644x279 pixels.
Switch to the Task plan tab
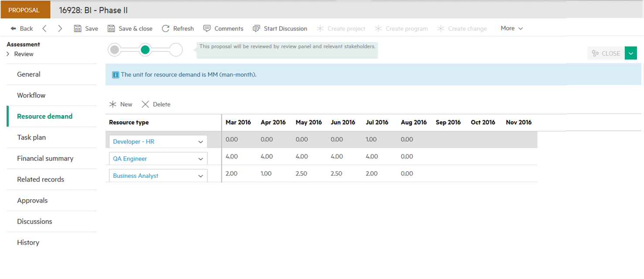31,137
